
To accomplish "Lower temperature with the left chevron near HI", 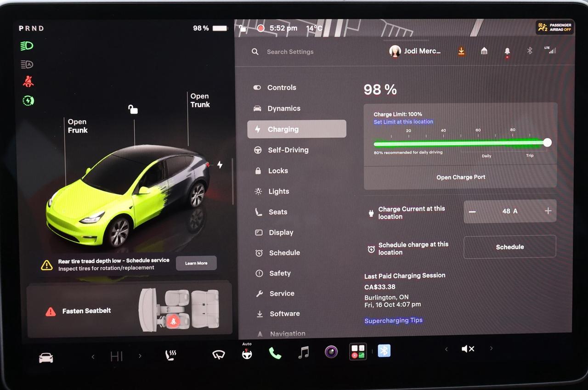I will 93,356.
